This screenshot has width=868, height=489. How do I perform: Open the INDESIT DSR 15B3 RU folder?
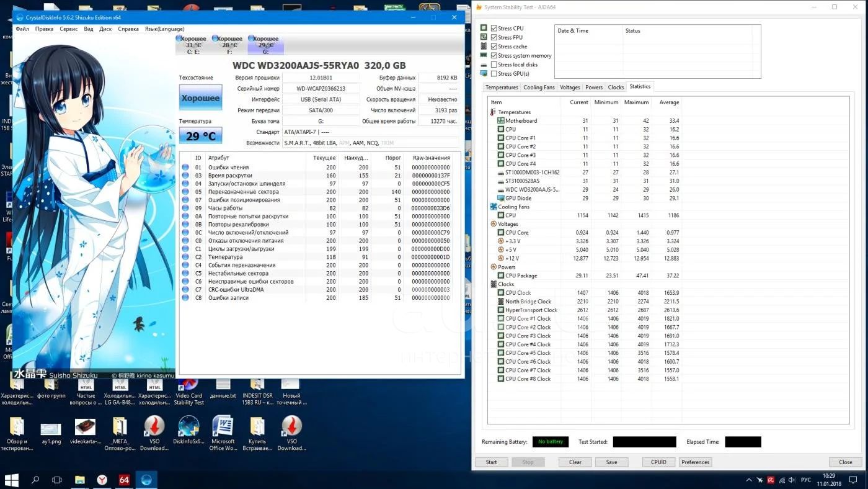257,391
